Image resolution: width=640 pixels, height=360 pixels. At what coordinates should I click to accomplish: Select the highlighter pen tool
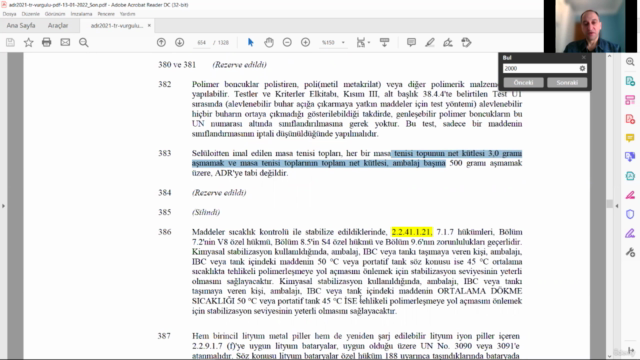tap(430, 42)
